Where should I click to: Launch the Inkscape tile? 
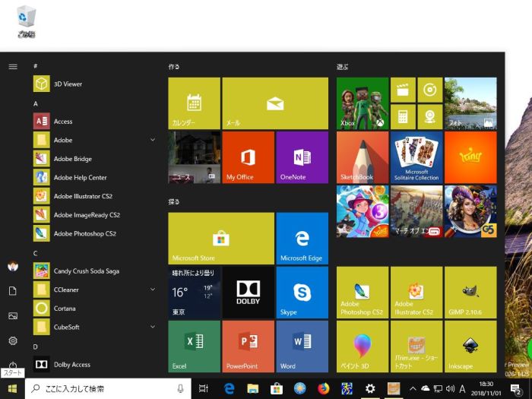tap(470, 346)
